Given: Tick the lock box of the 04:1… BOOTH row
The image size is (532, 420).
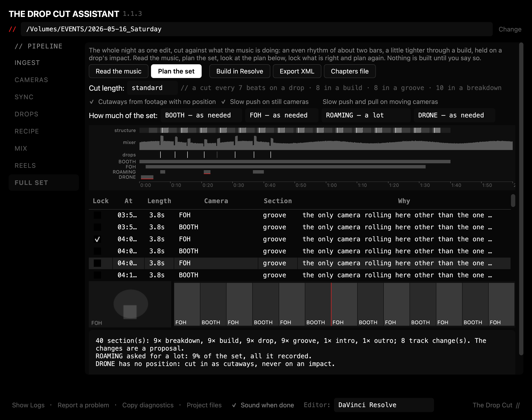Looking at the screenshot, I should click(97, 275).
